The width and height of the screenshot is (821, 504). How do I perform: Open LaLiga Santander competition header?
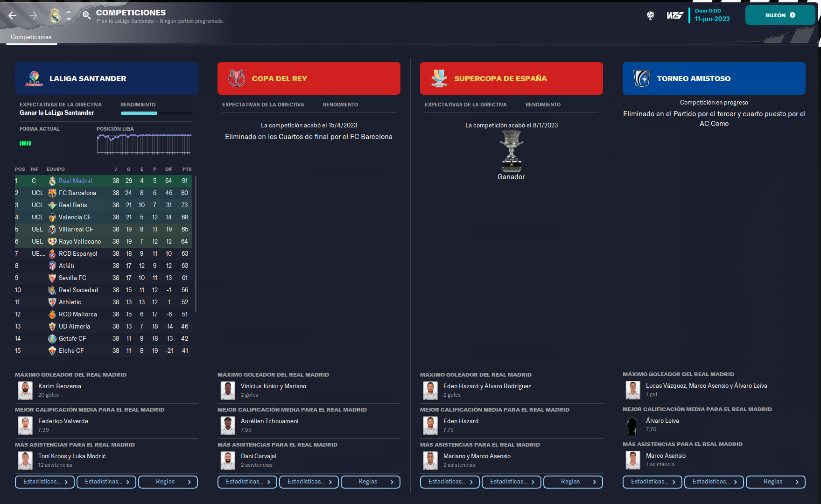pyautogui.click(x=106, y=78)
